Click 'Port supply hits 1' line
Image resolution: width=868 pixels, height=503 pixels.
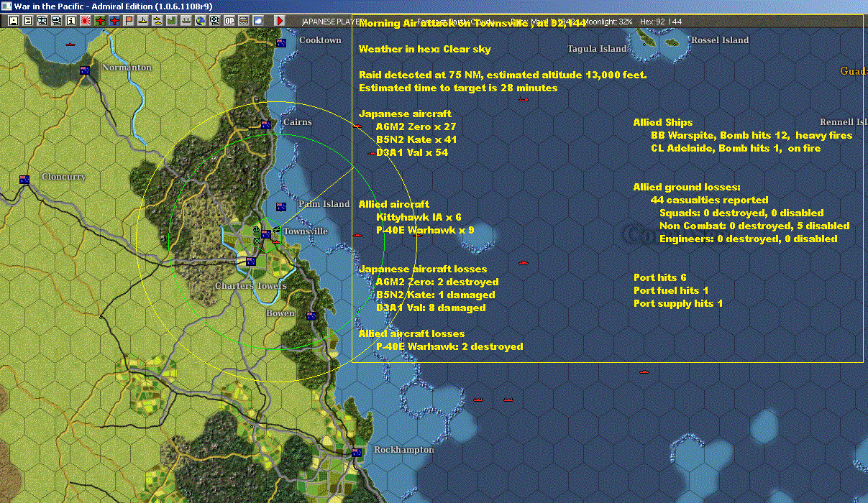click(x=678, y=303)
